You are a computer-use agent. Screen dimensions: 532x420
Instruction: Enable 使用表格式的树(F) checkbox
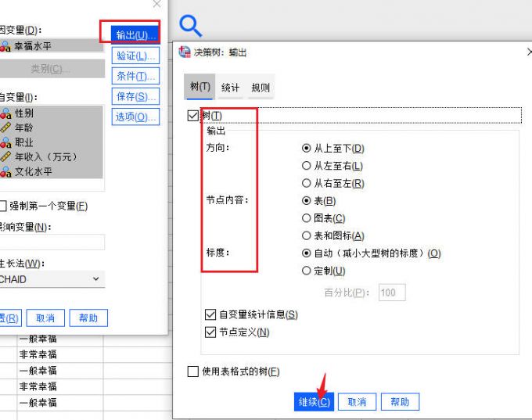[x=193, y=372]
